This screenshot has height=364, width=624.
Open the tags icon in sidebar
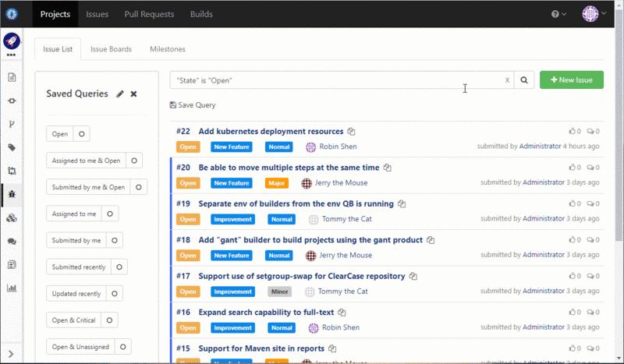coord(12,147)
